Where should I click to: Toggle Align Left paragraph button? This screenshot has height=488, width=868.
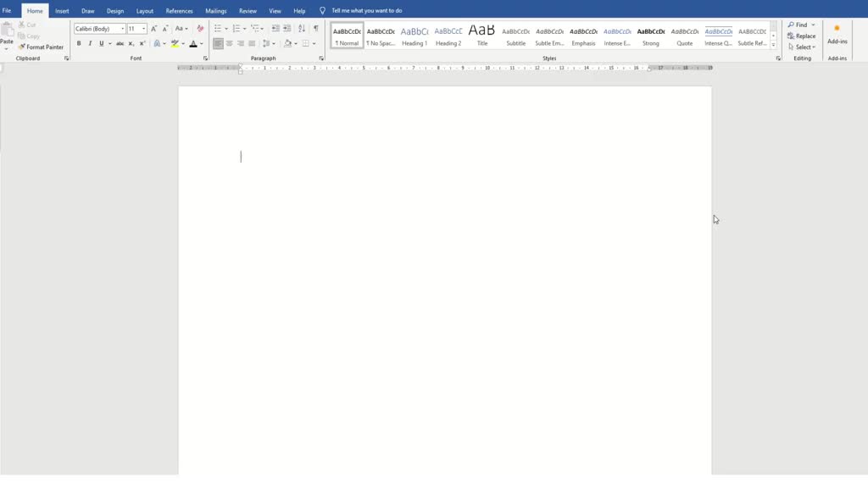218,43
